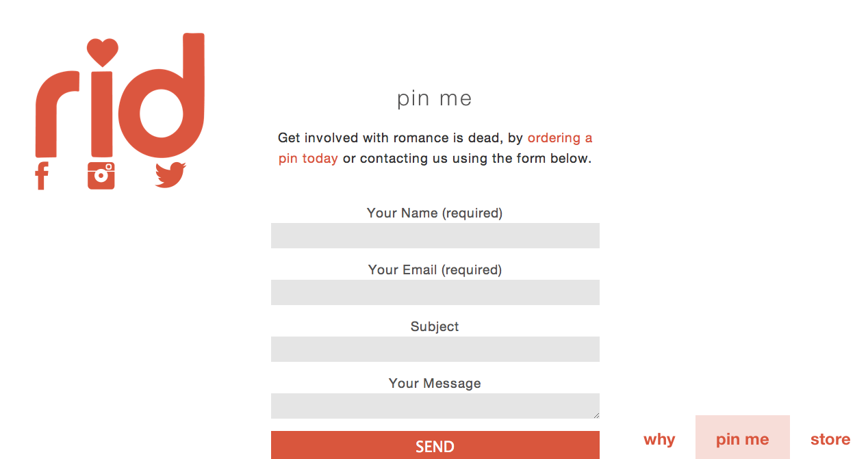The image size is (868, 459).
Task: Open the Instagram camera icon
Action: [x=101, y=176]
